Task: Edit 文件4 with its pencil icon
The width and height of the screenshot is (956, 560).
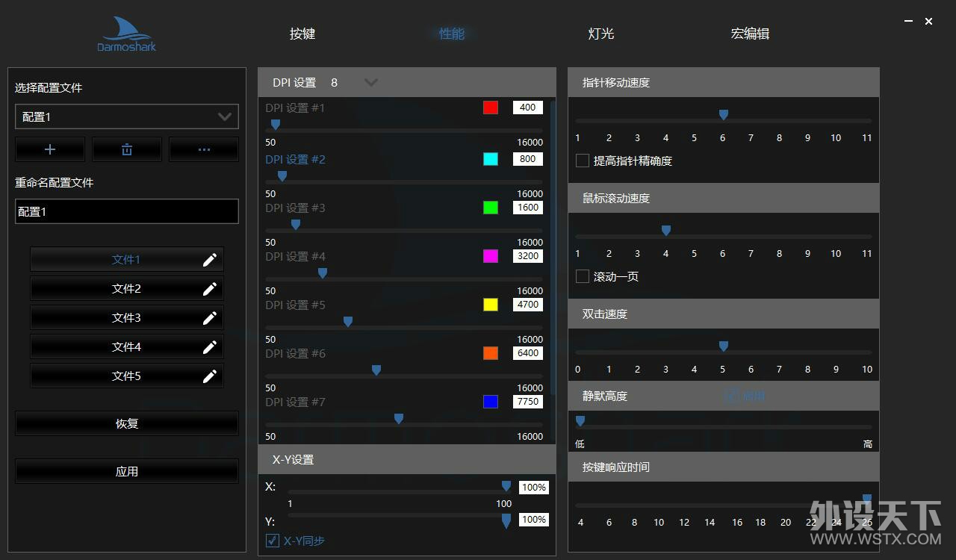Action: coord(210,346)
